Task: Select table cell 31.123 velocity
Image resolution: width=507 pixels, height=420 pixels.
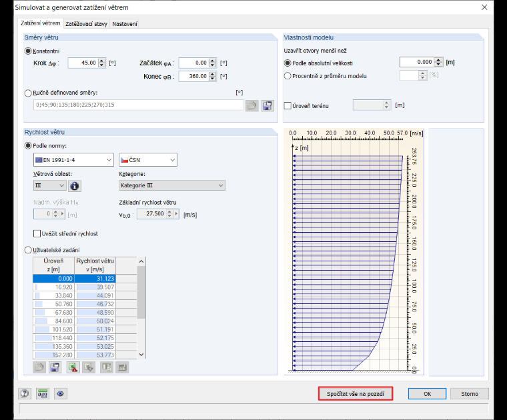Action: pyautogui.click(x=95, y=279)
